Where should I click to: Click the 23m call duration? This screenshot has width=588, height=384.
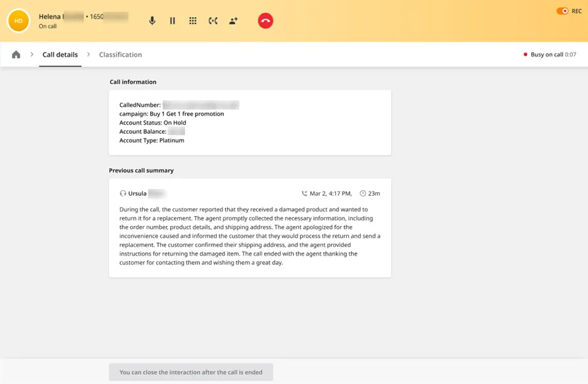pyautogui.click(x=374, y=194)
